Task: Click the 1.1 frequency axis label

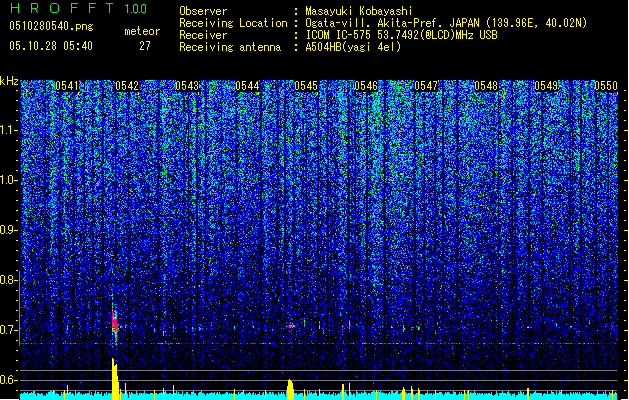Action: [x=8, y=131]
